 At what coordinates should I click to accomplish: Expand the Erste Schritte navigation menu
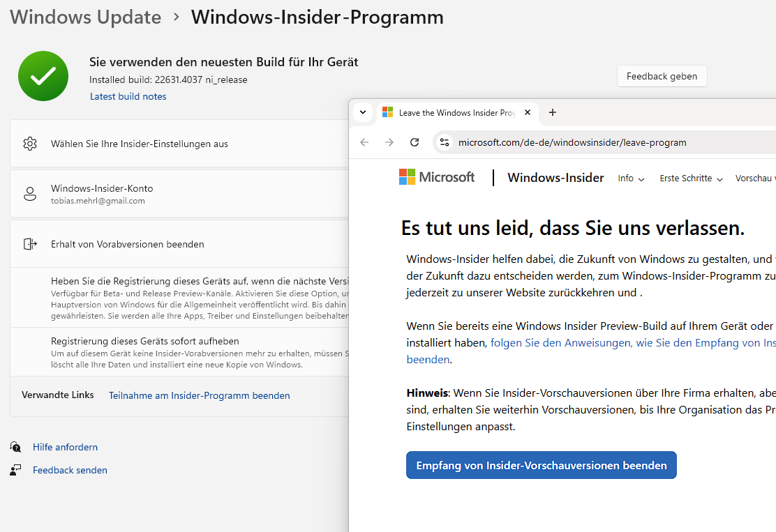691,178
